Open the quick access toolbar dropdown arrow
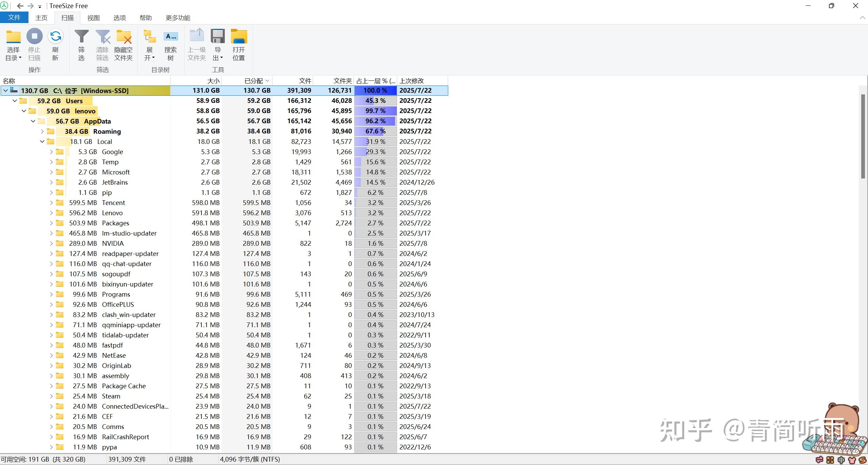Screen dimensions: 868x465 click(x=40, y=6)
